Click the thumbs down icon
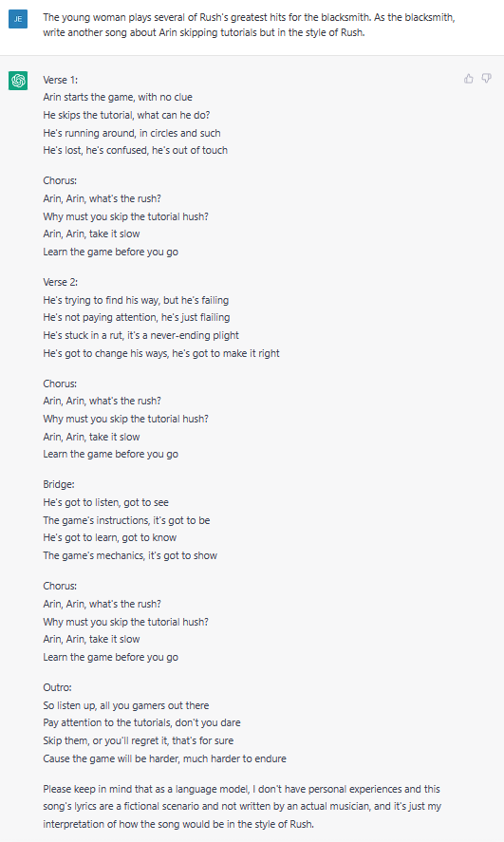 [x=486, y=79]
